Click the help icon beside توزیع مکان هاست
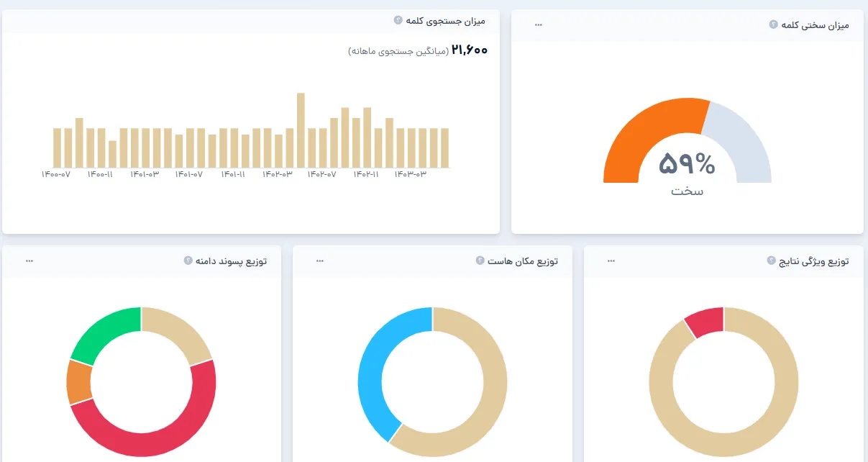 480,261
